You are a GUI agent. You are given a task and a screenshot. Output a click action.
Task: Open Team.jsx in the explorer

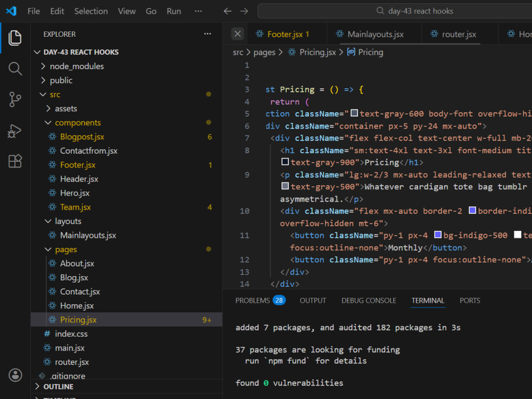(x=126, y=207)
